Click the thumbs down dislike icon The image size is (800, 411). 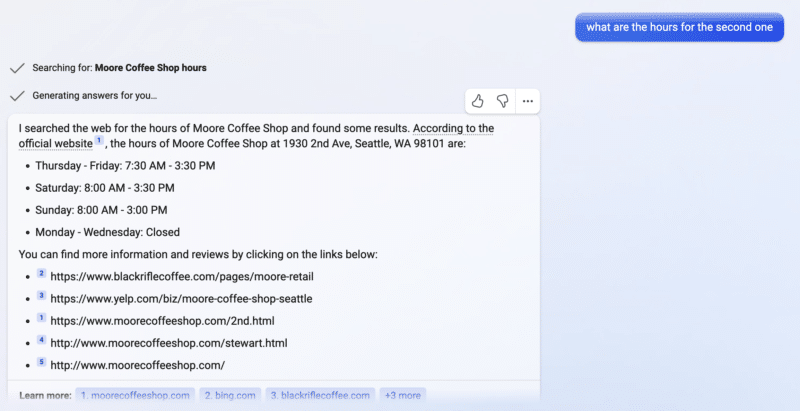502,101
